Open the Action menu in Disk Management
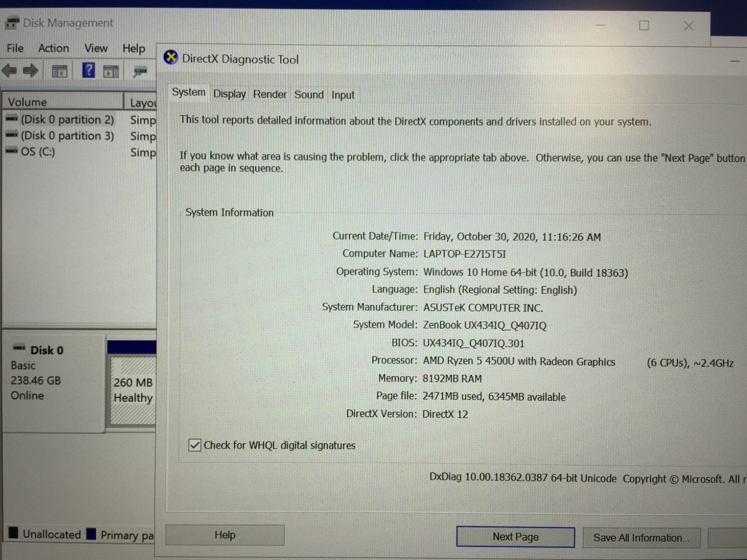 click(54, 48)
